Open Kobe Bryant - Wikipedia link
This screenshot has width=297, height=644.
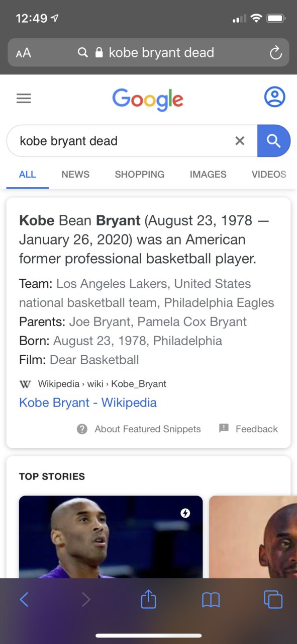[x=88, y=403]
